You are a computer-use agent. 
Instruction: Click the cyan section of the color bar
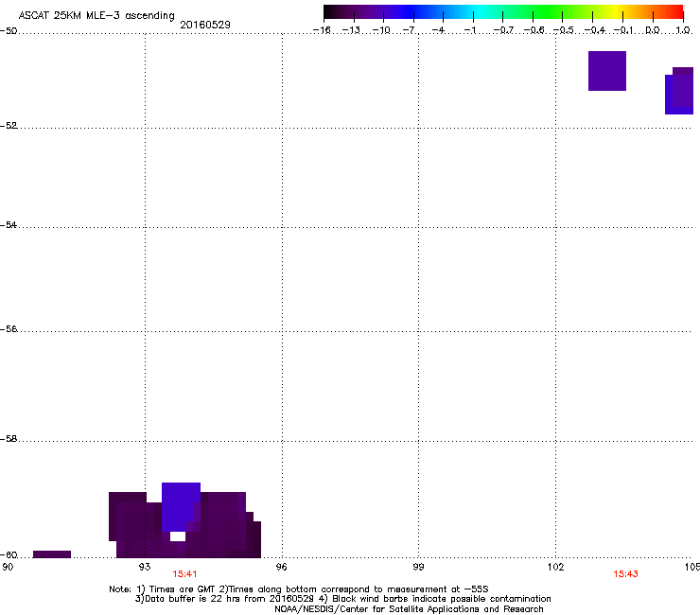[480, 12]
